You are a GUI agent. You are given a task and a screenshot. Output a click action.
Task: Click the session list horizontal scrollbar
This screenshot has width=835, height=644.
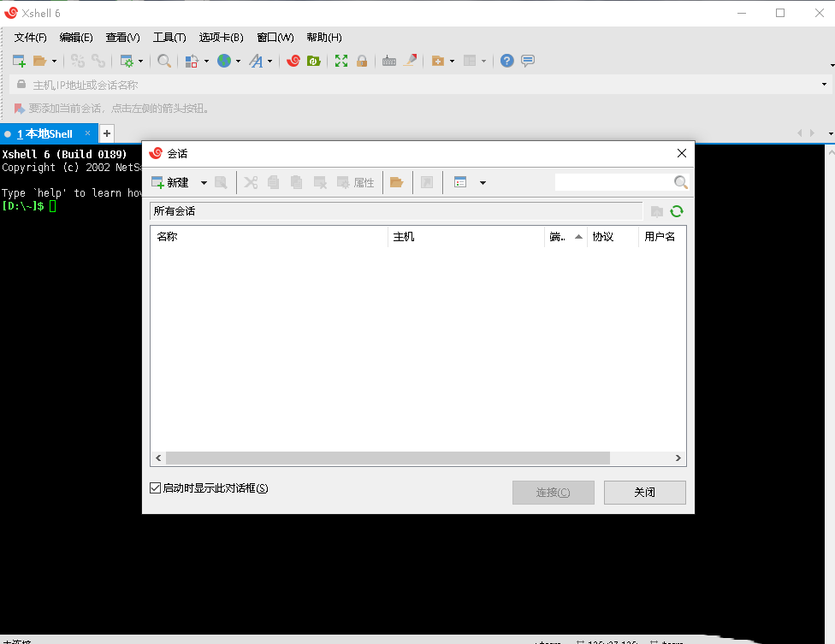click(388, 458)
